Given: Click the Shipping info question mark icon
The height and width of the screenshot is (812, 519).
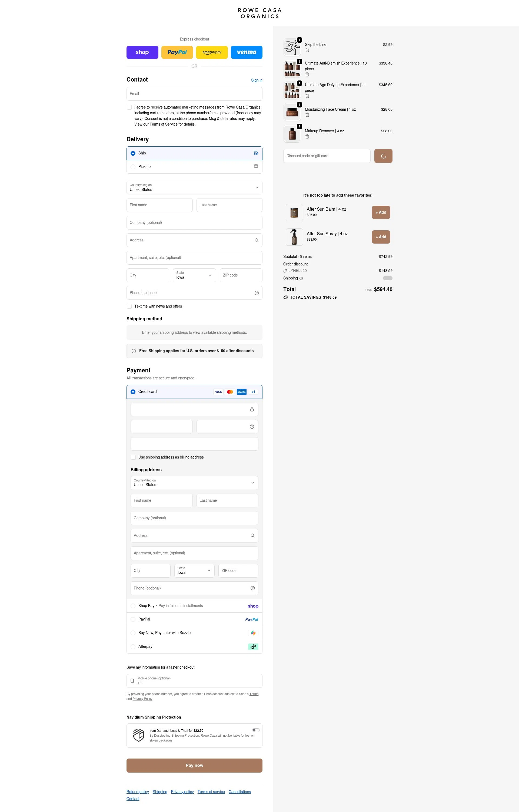Looking at the screenshot, I should click(x=301, y=278).
